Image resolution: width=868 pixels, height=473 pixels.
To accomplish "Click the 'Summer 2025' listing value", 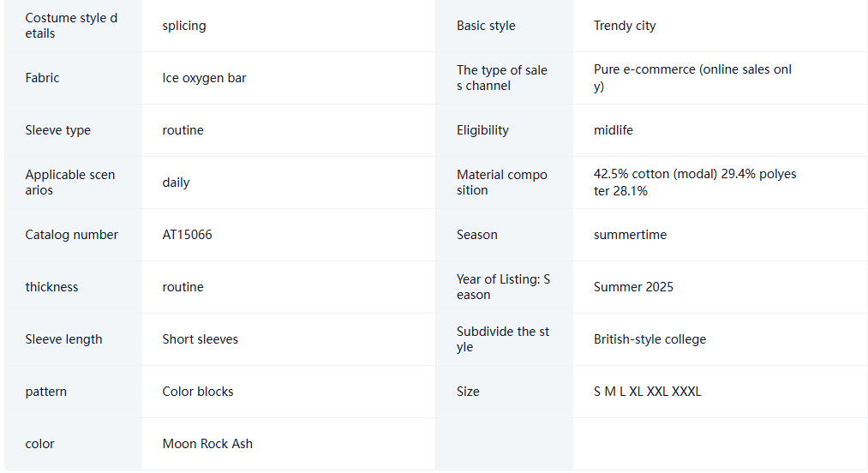I will coord(633,287).
